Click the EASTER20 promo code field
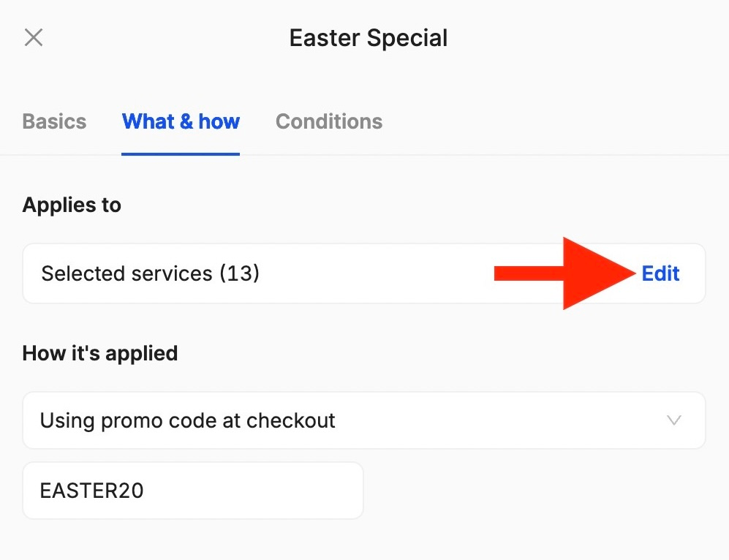The height and width of the screenshot is (560, 729). (x=193, y=491)
